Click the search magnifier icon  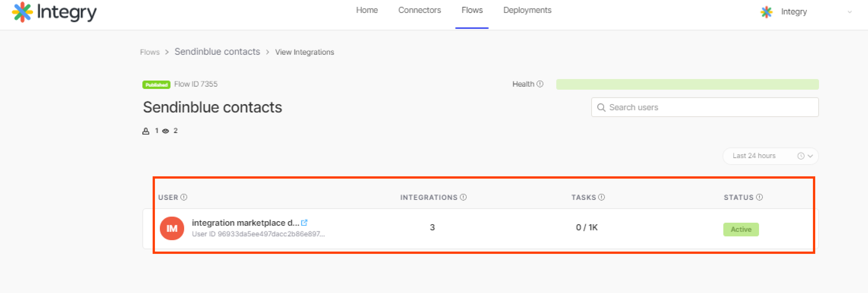point(601,108)
